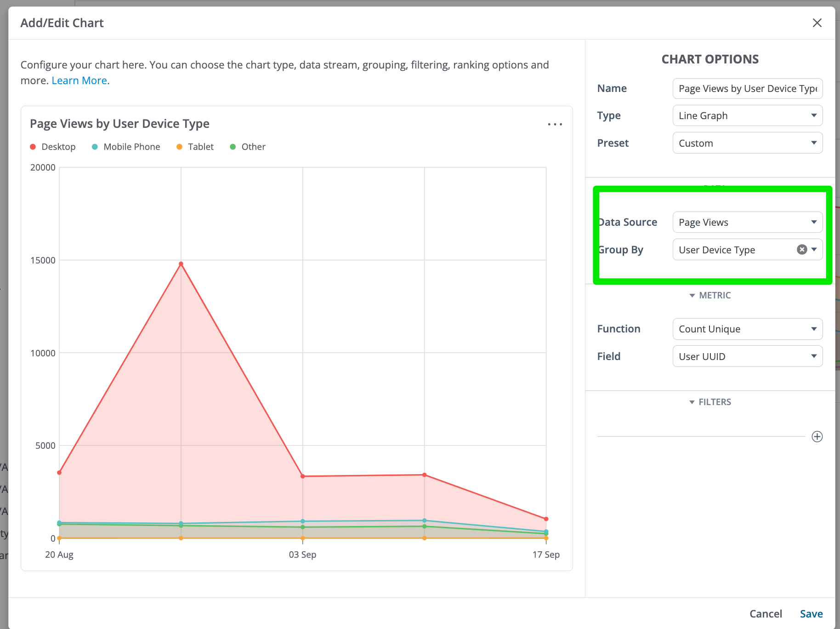Viewport: 840px width, 629px height.
Task: Click the 20 Aug x-axis label
Action: point(59,555)
